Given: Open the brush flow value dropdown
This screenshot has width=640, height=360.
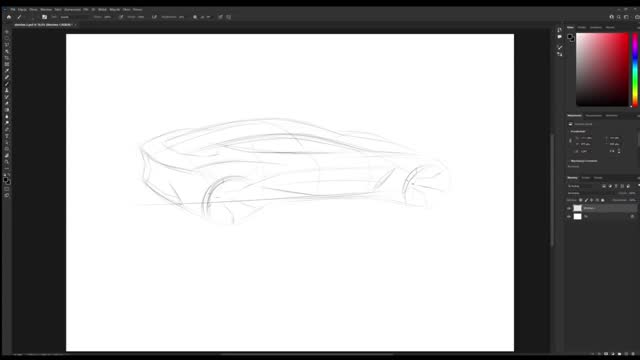Looking at the screenshot, I should click(x=141, y=17).
